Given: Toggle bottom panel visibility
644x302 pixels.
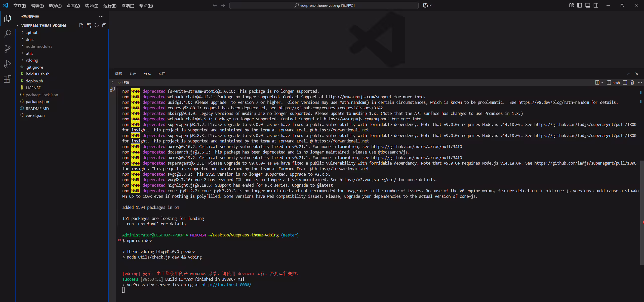Looking at the screenshot, I should tap(588, 5).
